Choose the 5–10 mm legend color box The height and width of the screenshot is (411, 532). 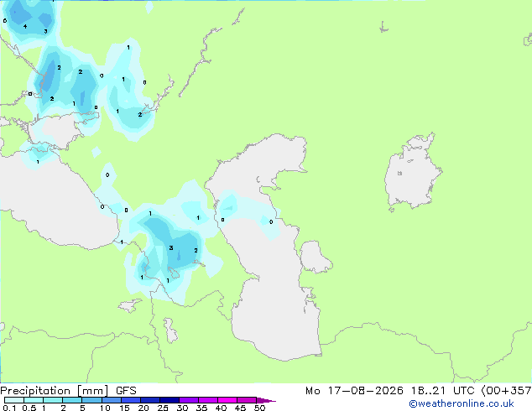click(x=91, y=400)
